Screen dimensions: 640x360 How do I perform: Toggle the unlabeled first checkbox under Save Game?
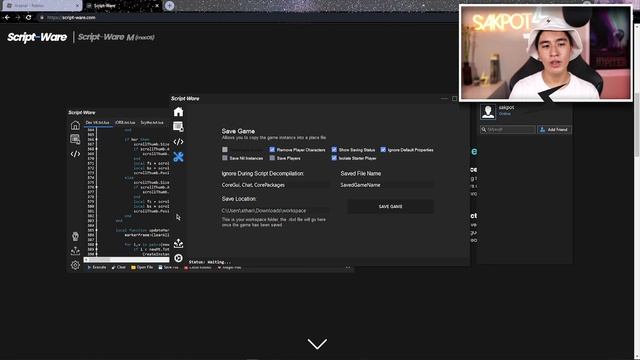coord(224,150)
